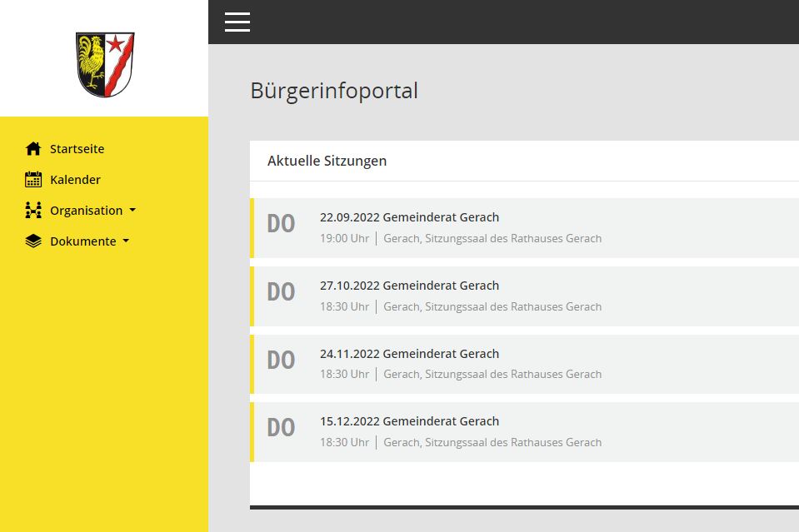Click the Gerach coat of arms logo
The width and height of the screenshot is (799, 532).
[105, 64]
